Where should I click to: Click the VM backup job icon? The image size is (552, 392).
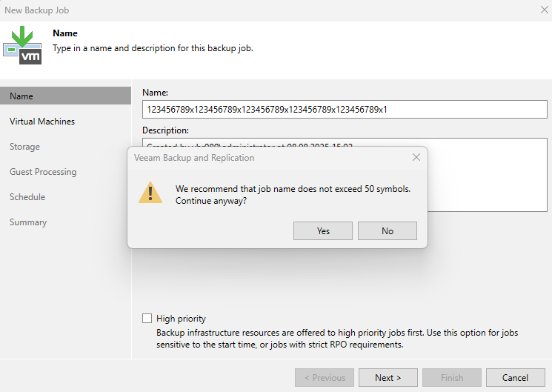click(x=23, y=45)
